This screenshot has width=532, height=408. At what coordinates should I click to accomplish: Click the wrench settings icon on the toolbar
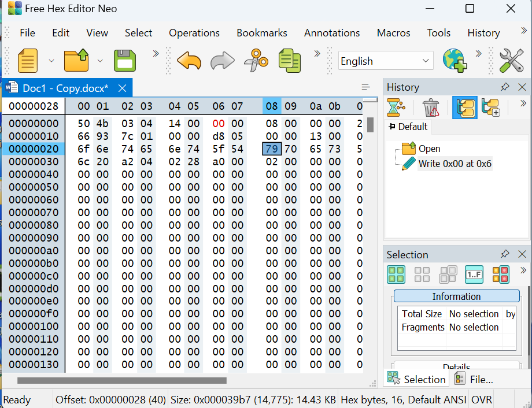pos(511,60)
